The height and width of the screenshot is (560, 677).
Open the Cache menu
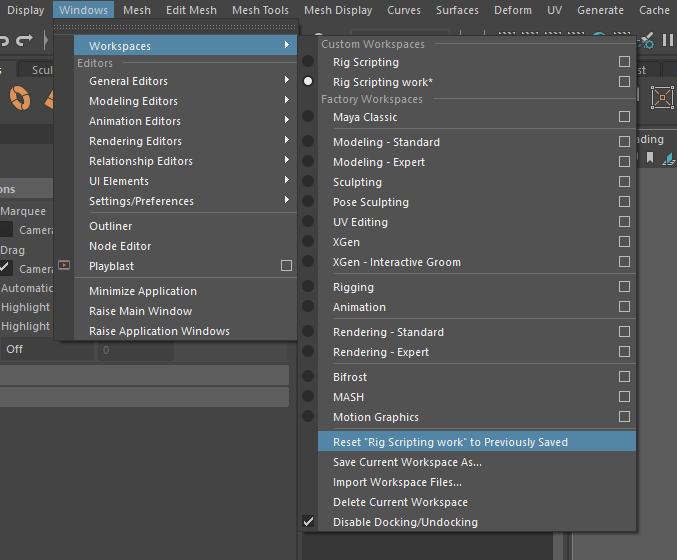pyautogui.click(x=654, y=10)
